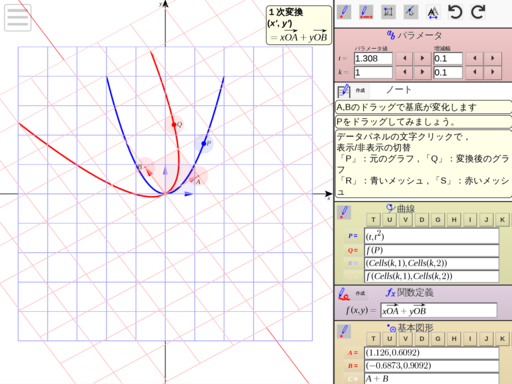Select the red pencil tool icon in top toolbar
This screenshot has width=512, height=384.
pyautogui.click(x=344, y=12)
